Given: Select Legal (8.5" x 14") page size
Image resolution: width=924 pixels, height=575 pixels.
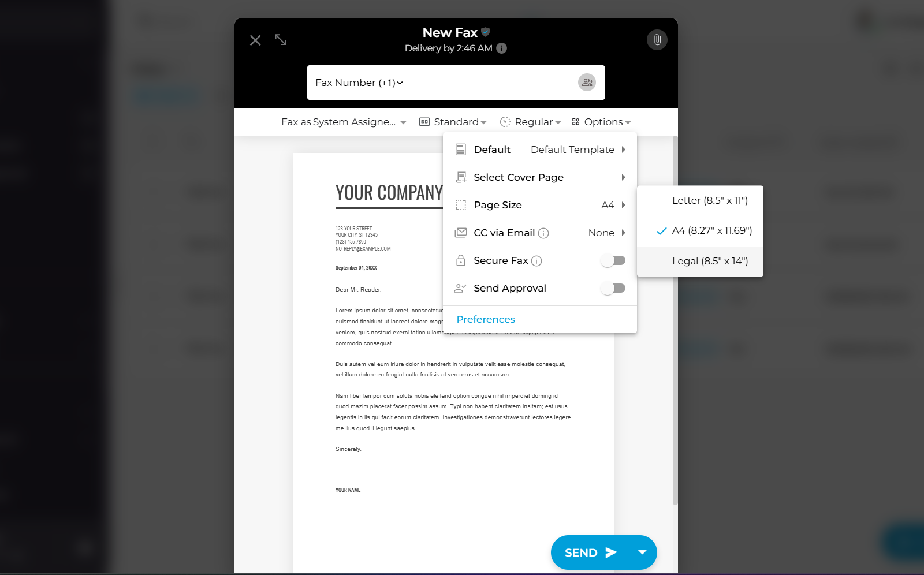Looking at the screenshot, I should click(x=700, y=261).
